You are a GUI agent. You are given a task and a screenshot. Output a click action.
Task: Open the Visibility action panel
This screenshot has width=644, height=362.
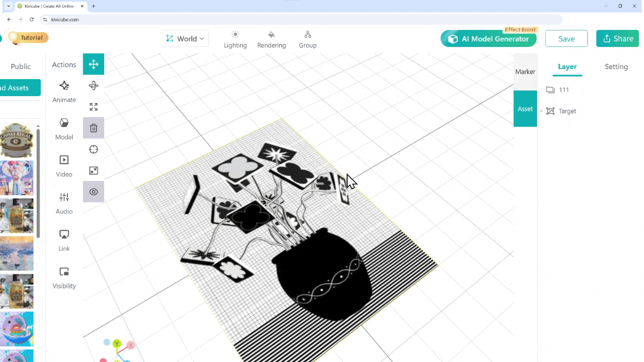coord(64,277)
